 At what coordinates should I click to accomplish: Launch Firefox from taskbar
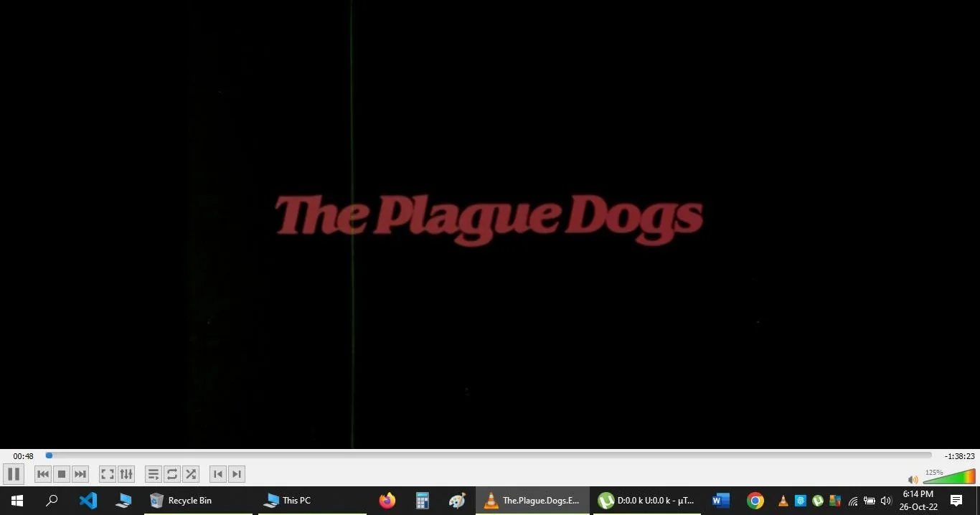point(387,501)
